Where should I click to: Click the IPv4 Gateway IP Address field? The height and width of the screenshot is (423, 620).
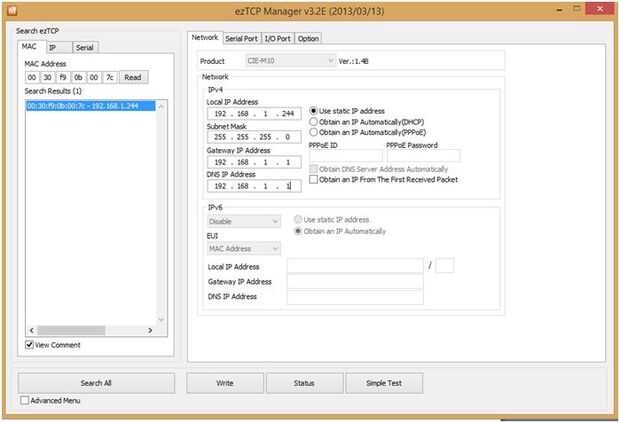[x=254, y=162]
